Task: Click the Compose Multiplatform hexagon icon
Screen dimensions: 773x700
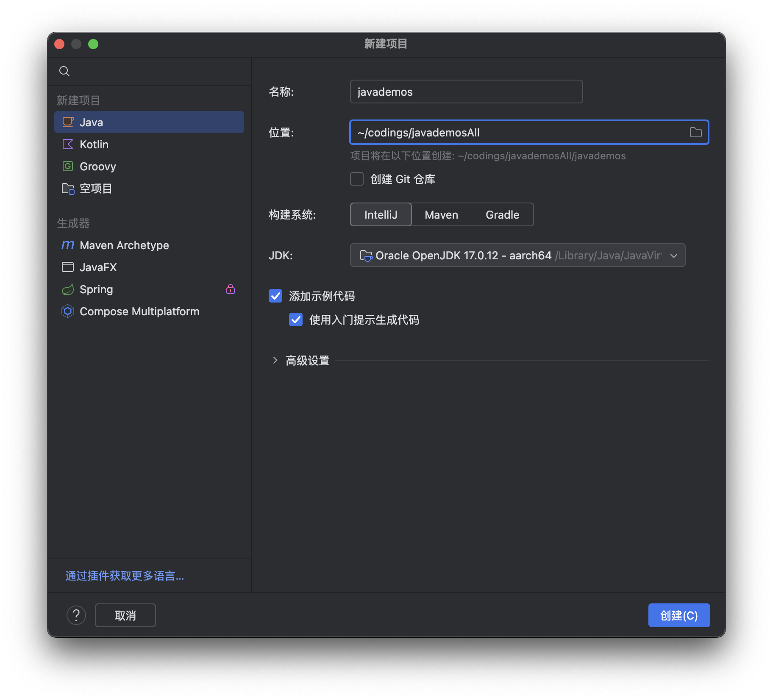Action: (68, 311)
